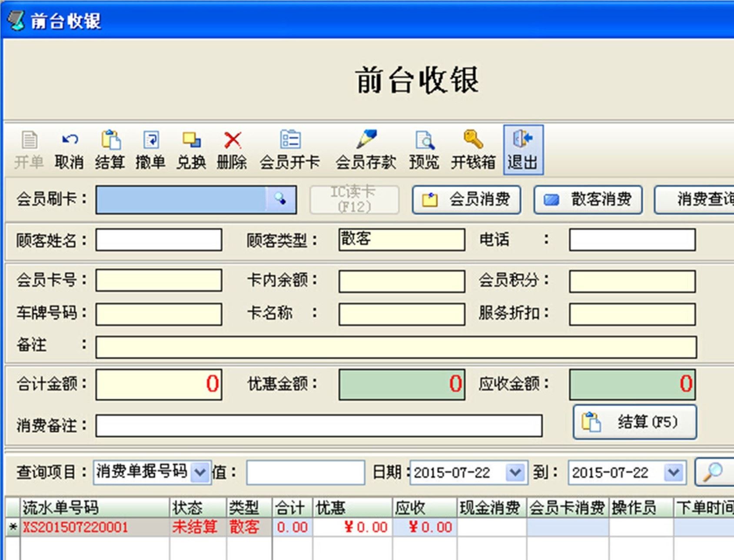Screen dimensions: 734x560
Task: Click the 合计 column header
Action: click(292, 507)
